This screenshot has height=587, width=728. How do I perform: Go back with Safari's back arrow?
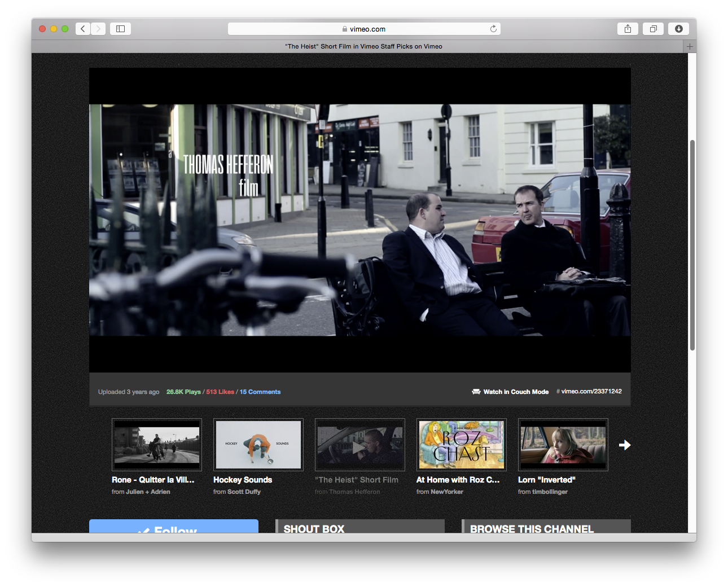click(x=83, y=29)
